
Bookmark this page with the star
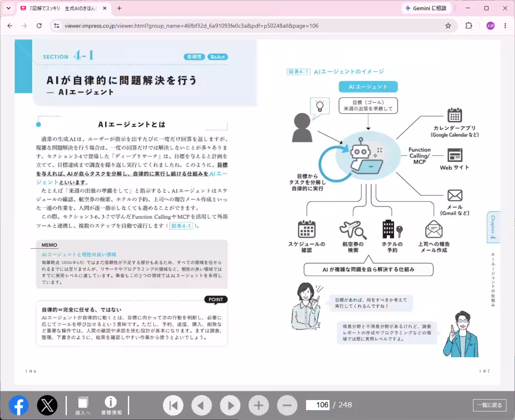point(448,26)
